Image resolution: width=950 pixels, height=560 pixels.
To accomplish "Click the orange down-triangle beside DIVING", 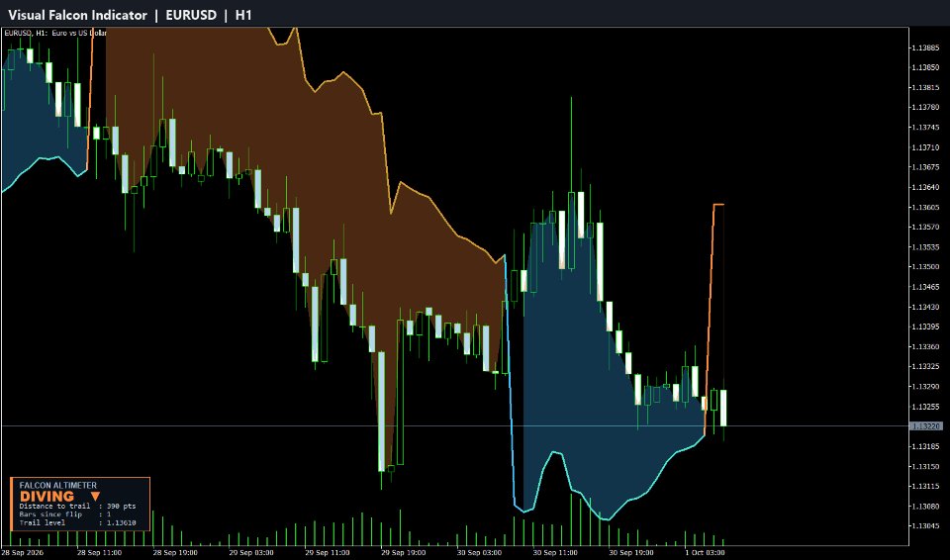I will coord(95,497).
